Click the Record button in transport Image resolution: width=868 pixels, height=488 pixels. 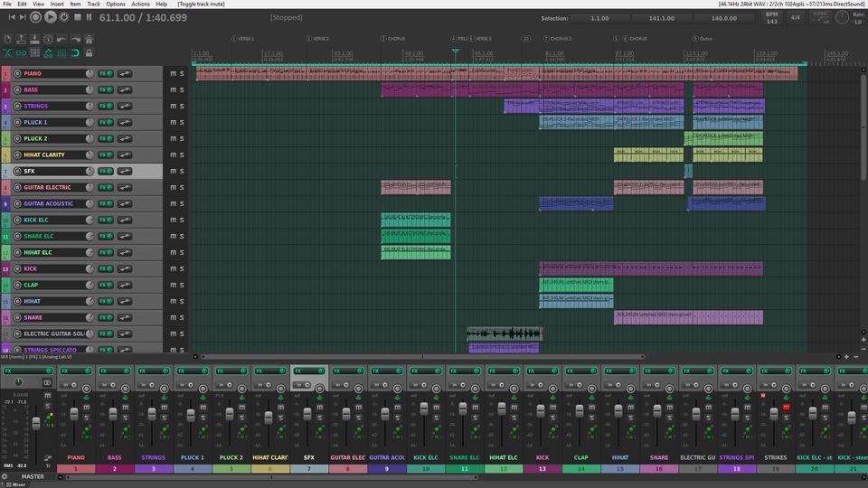pos(35,17)
